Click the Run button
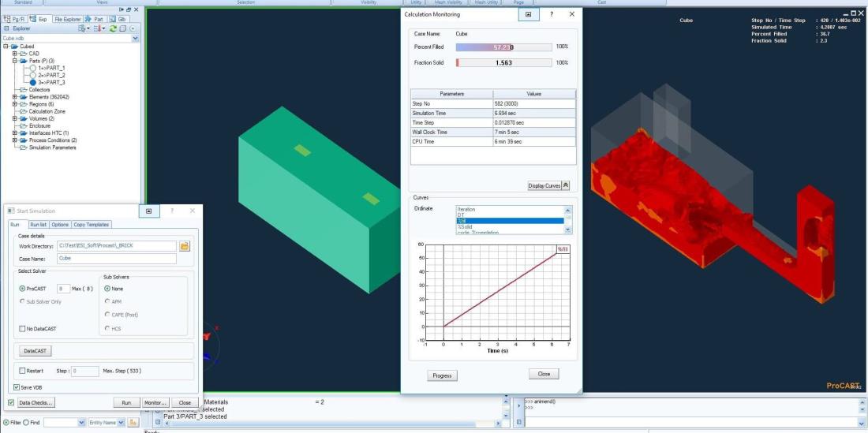The height and width of the screenshot is (433, 868). [x=127, y=402]
